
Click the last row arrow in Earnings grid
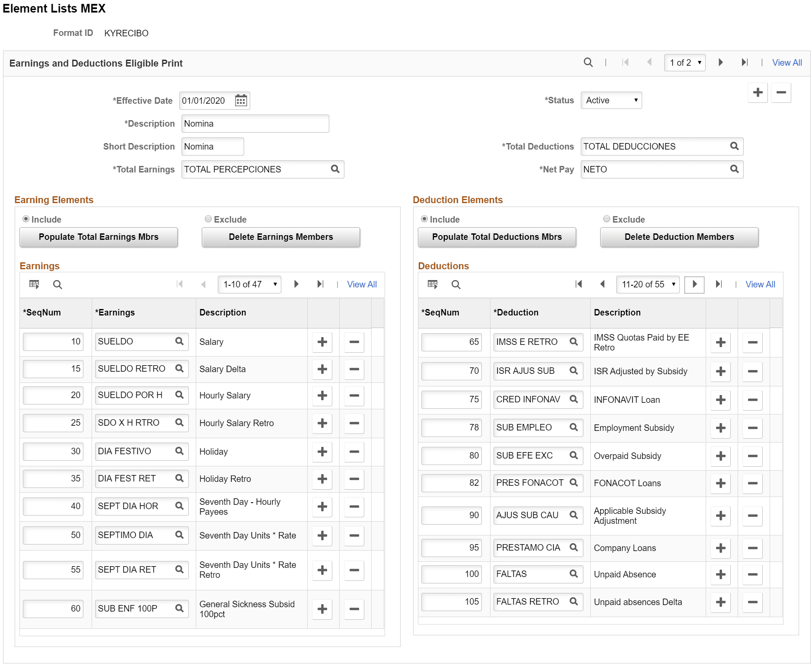point(320,284)
